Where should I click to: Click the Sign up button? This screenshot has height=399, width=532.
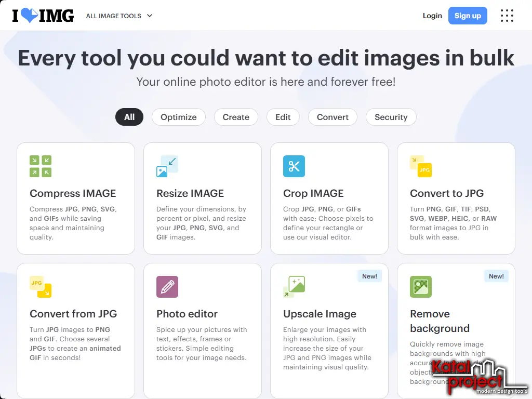pos(468,16)
